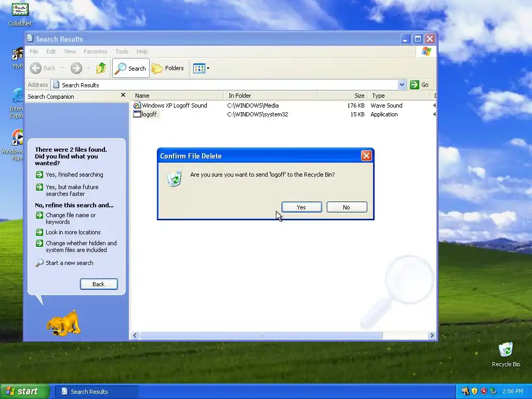Viewport: 532px width, 399px height.
Task: Select Windows XP Logoff Sound file icon
Action: tap(137, 105)
